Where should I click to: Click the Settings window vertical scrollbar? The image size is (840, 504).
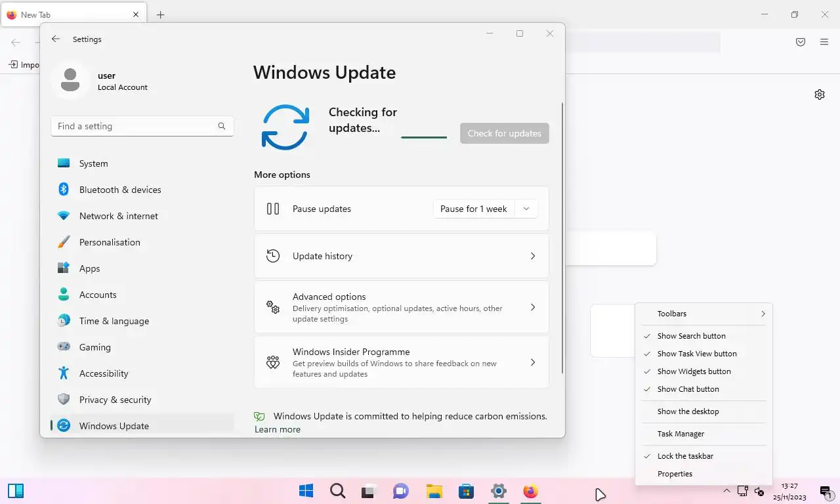coord(562,238)
